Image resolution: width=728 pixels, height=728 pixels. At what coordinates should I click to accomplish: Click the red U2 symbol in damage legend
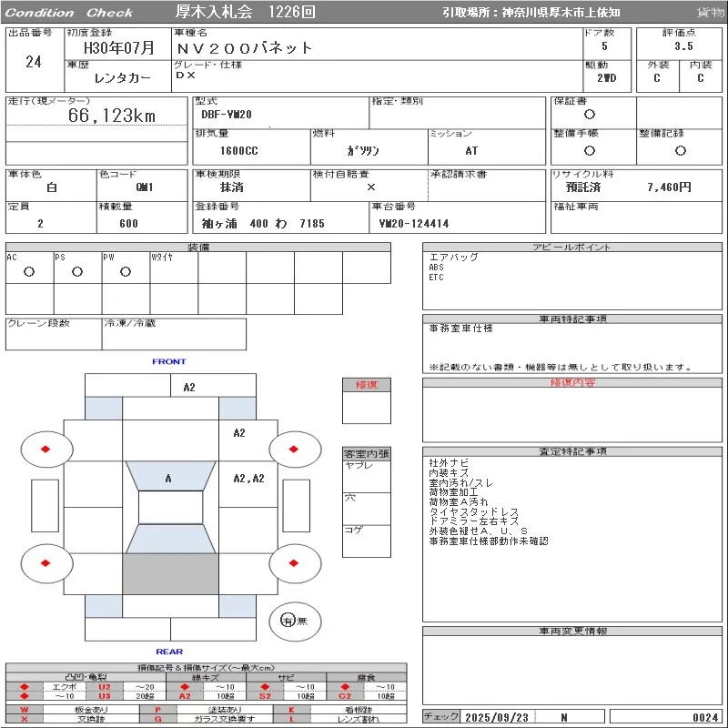104,686
